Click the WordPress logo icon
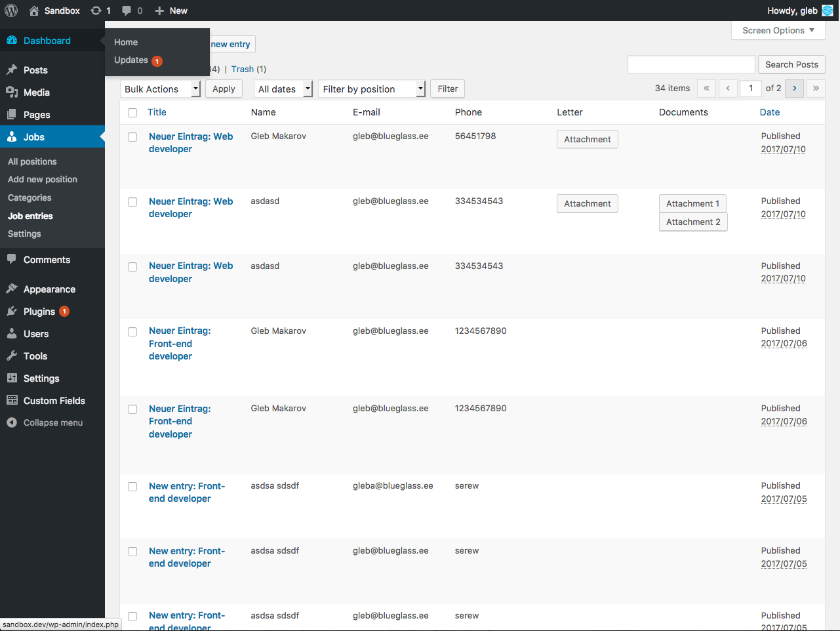This screenshot has width=840, height=631. (11, 10)
